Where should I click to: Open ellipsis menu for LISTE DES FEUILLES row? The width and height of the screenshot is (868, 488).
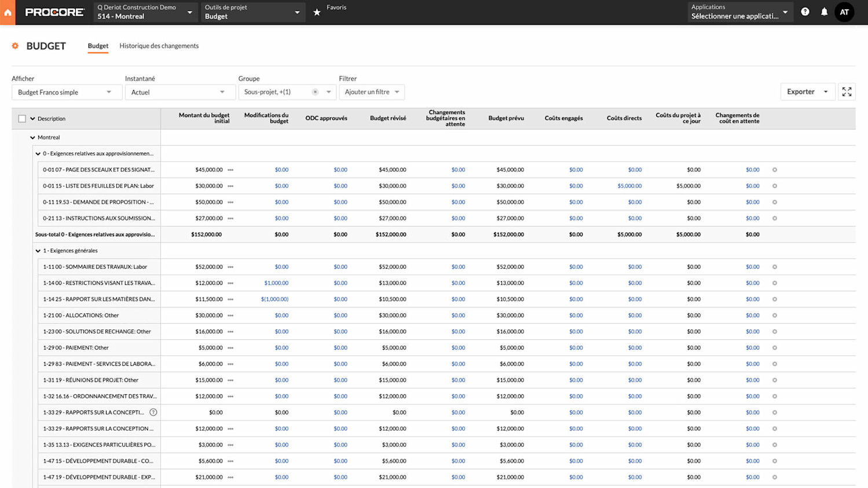coord(230,186)
